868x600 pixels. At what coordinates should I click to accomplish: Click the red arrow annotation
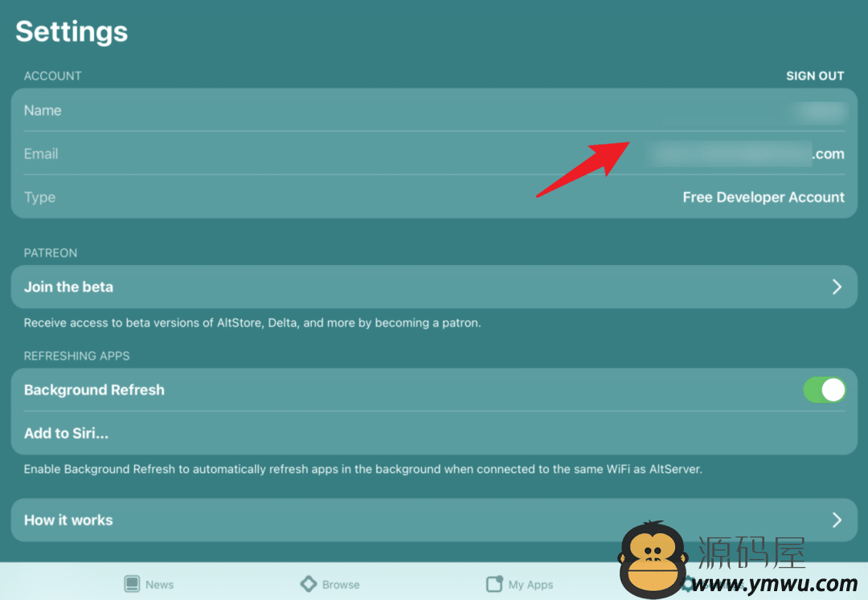(x=583, y=169)
